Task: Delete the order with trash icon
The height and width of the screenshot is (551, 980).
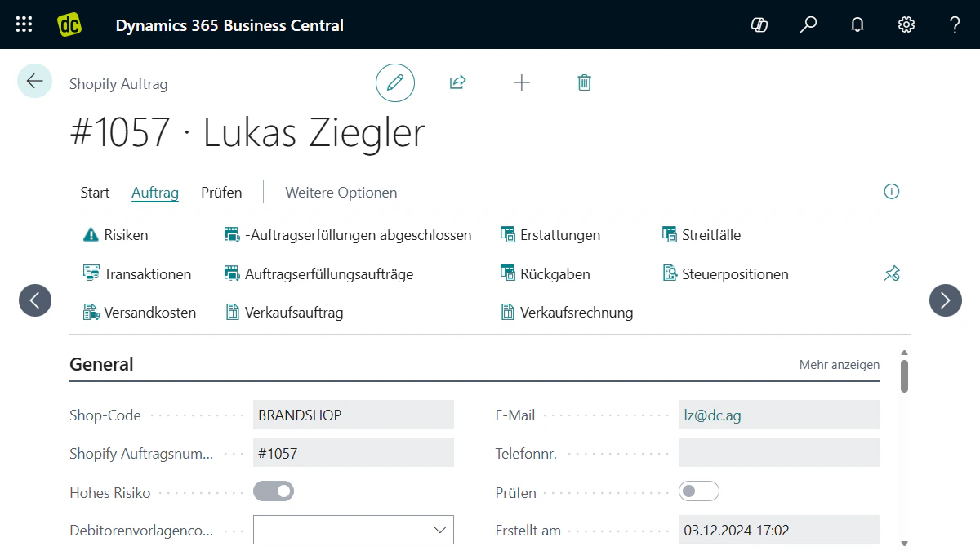Action: click(x=584, y=82)
